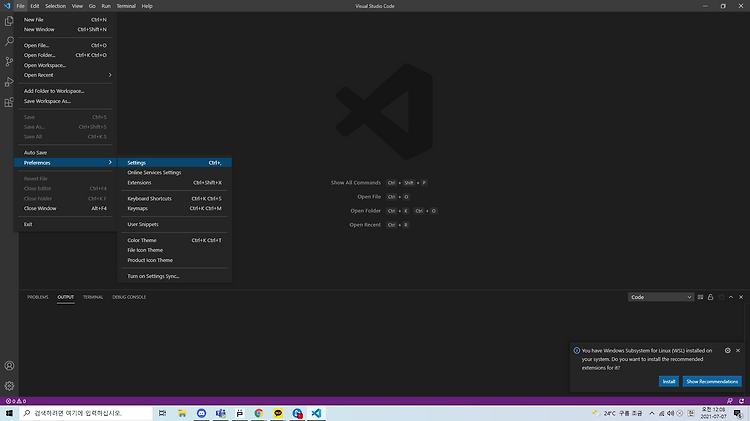
Task: Choose Exit from File menu
Action: click(65, 224)
